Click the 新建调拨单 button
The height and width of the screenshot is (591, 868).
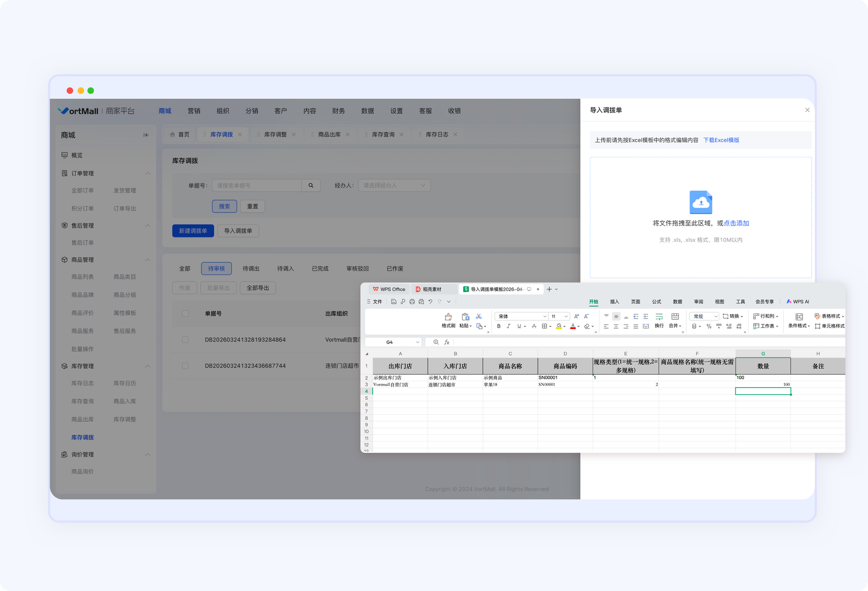pyautogui.click(x=193, y=231)
